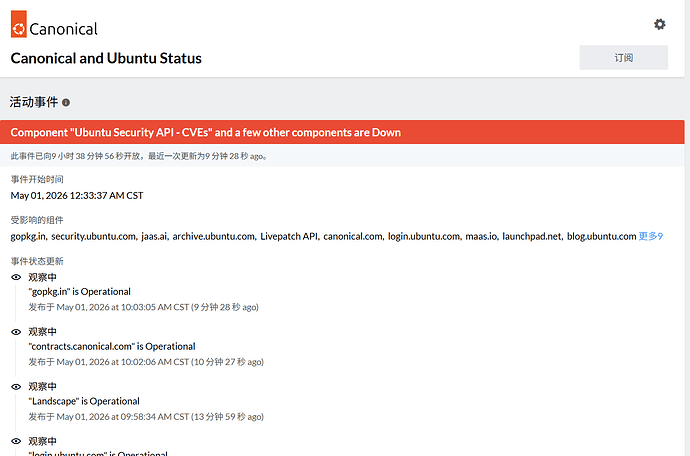Click the Canonical logo icon
The width and height of the screenshot is (690, 456).
tap(19, 24)
